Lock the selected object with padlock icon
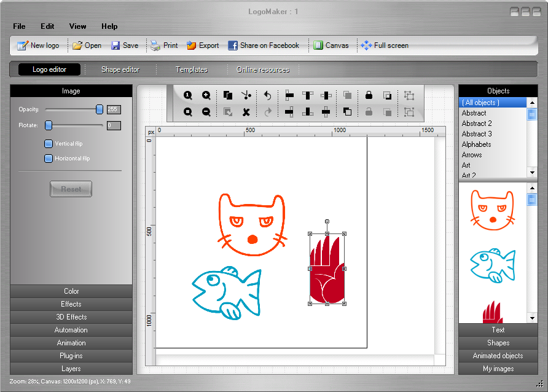The image size is (548, 392). tap(369, 95)
